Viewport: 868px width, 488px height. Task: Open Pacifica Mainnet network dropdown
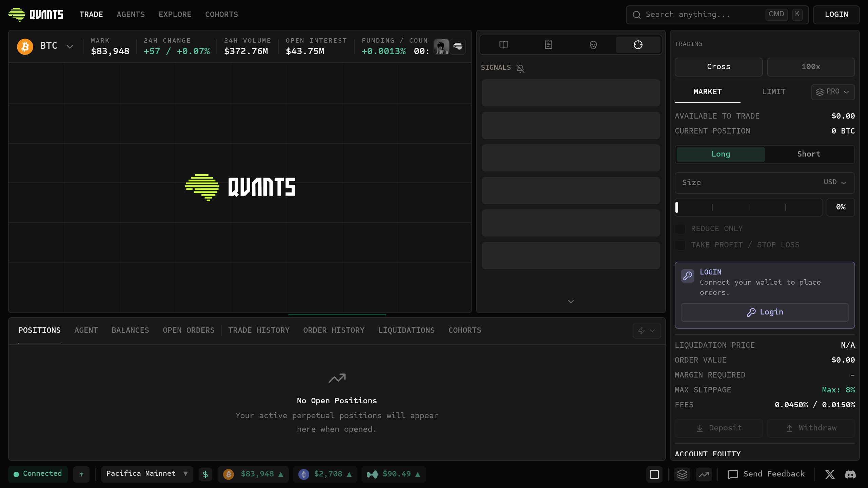click(x=147, y=474)
